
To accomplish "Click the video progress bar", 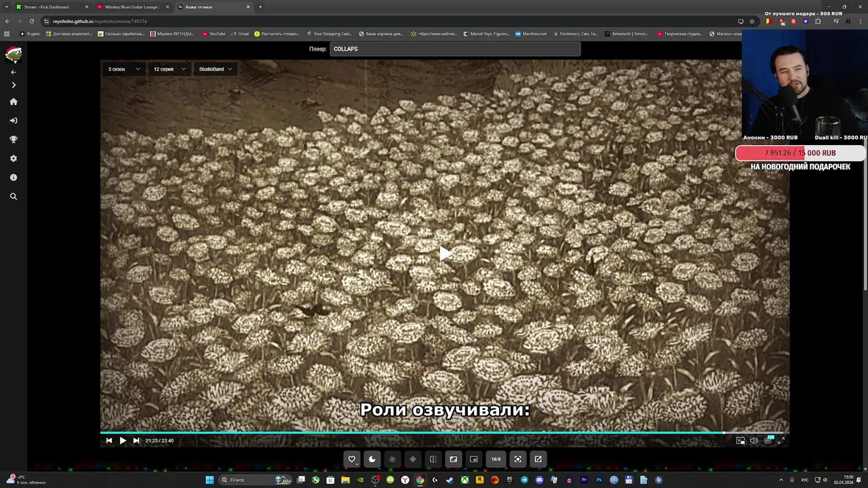I will [x=445, y=432].
